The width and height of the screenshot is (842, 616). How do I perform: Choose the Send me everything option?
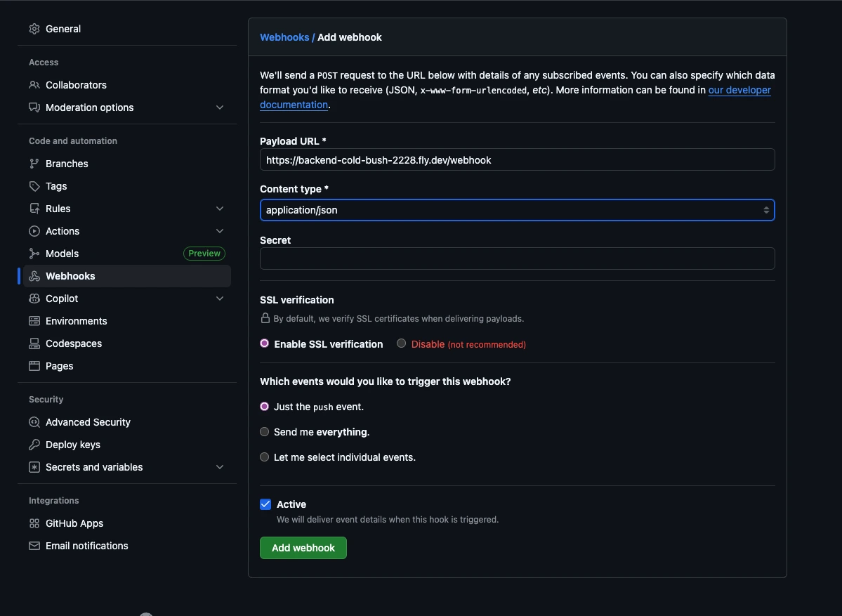pyautogui.click(x=264, y=431)
